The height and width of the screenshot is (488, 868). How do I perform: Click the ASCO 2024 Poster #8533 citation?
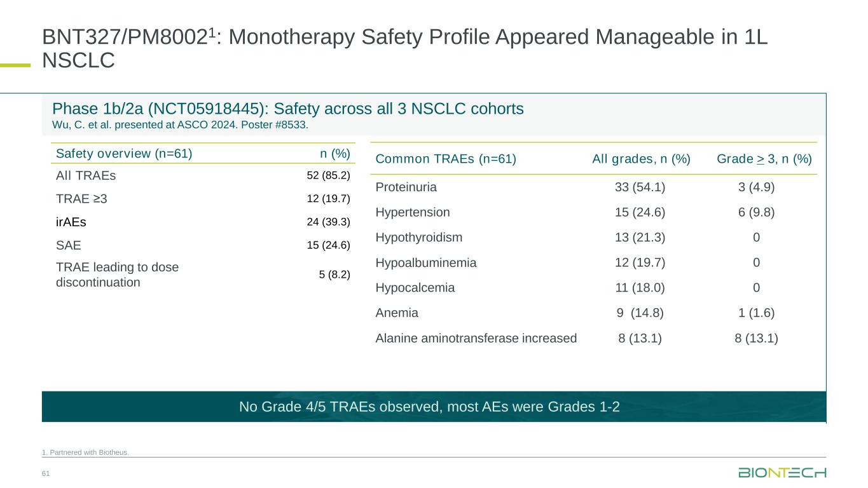[x=180, y=125]
